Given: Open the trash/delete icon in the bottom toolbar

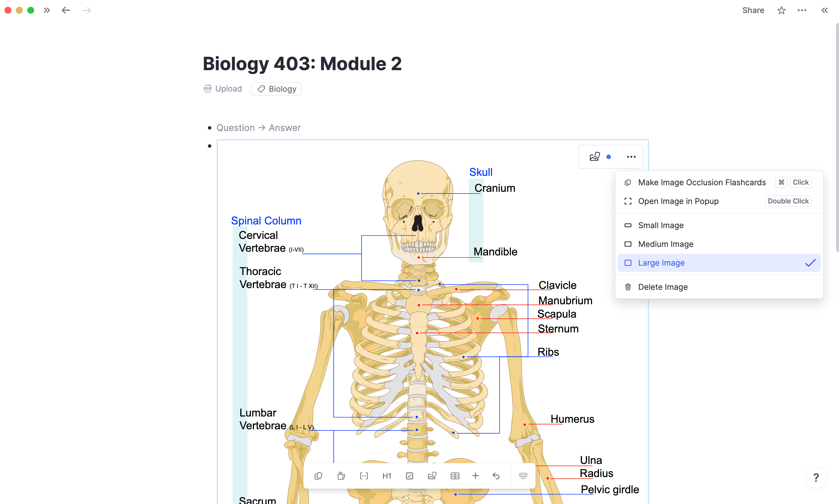Looking at the screenshot, I should pos(341,476).
